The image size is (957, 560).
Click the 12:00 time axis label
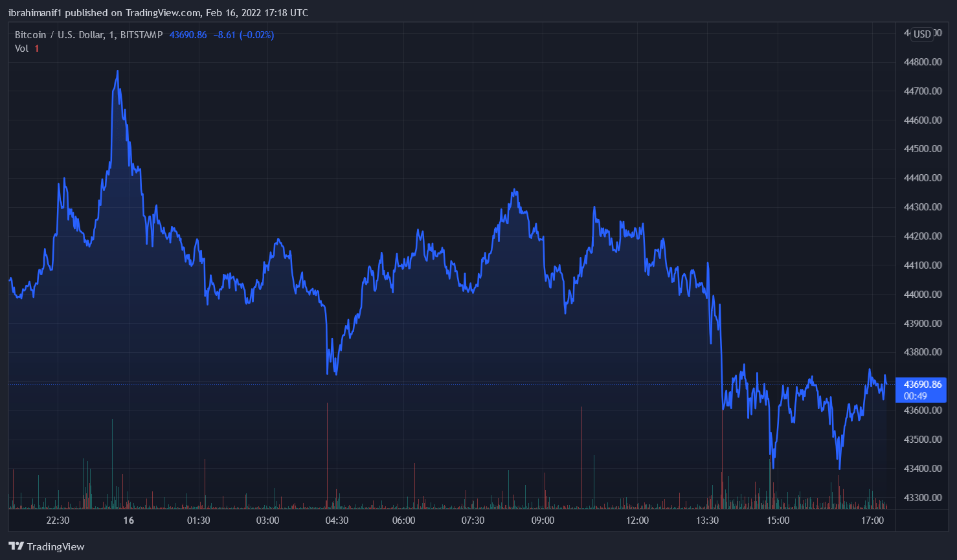tap(637, 521)
